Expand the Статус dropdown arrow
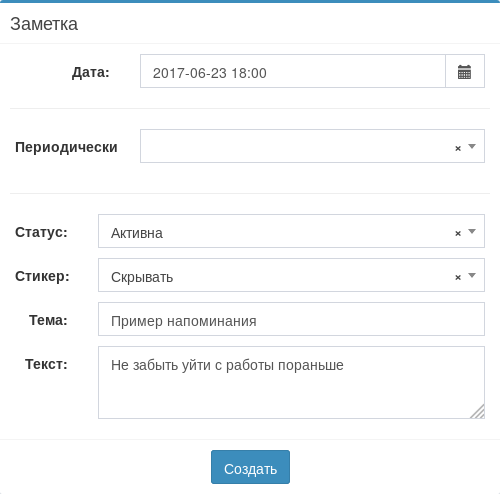This screenshot has width=500, height=494. 472,231
